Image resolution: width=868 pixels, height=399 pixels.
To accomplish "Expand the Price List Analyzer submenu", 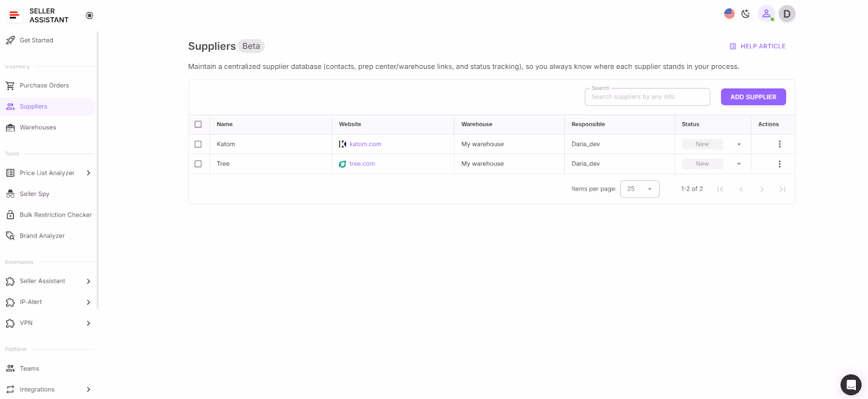I will coord(88,173).
